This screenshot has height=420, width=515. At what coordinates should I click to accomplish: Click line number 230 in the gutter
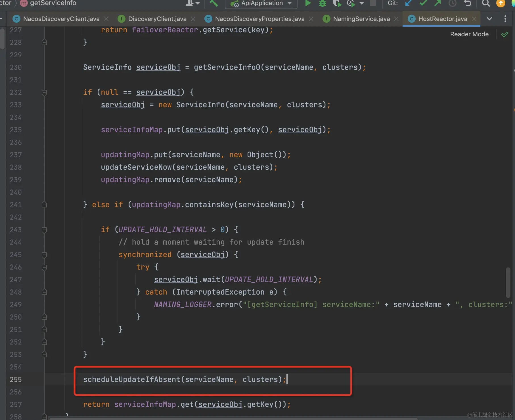(x=16, y=68)
